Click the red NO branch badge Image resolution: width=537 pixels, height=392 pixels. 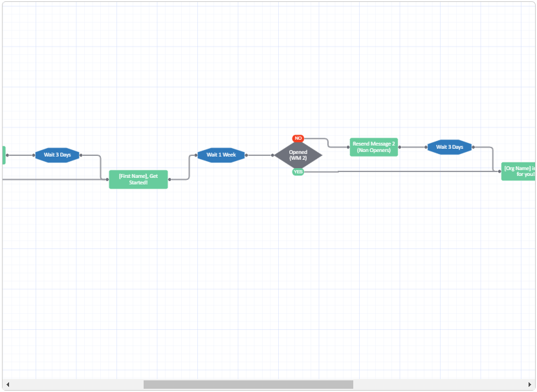298,138
